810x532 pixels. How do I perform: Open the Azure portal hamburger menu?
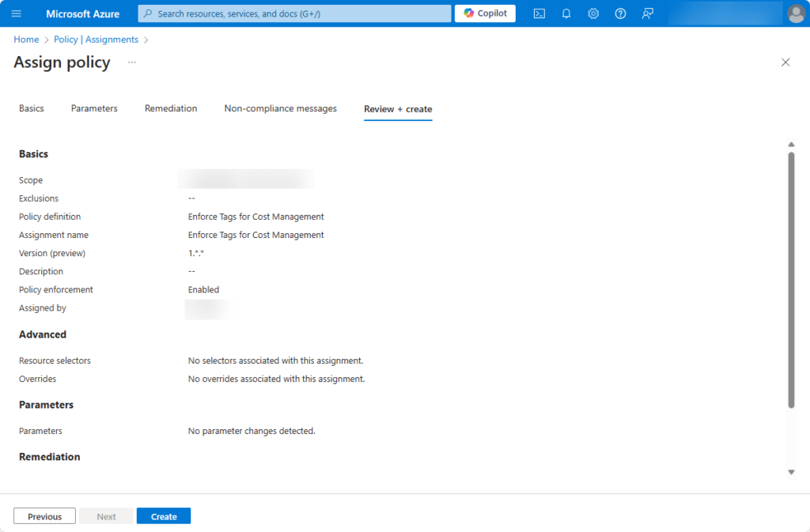(16, 13)
